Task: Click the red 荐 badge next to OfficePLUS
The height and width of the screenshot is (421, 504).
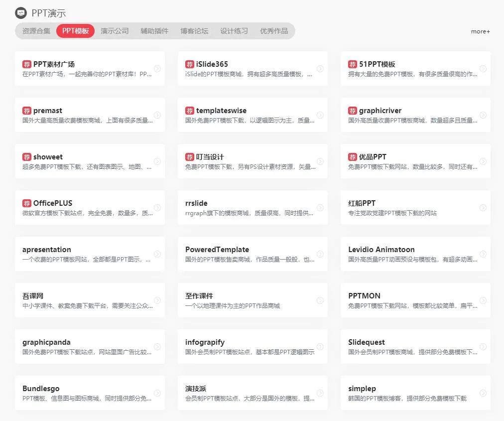Action: tap(27, 203)
